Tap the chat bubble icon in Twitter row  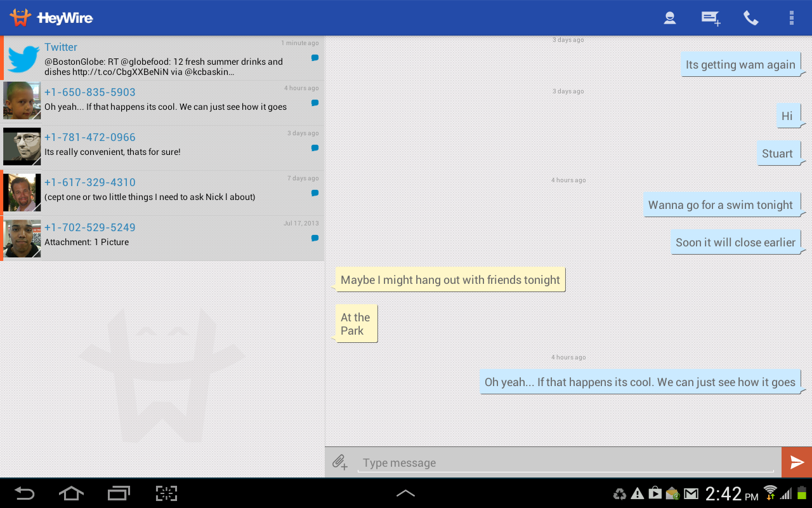[x=315, y=58]
